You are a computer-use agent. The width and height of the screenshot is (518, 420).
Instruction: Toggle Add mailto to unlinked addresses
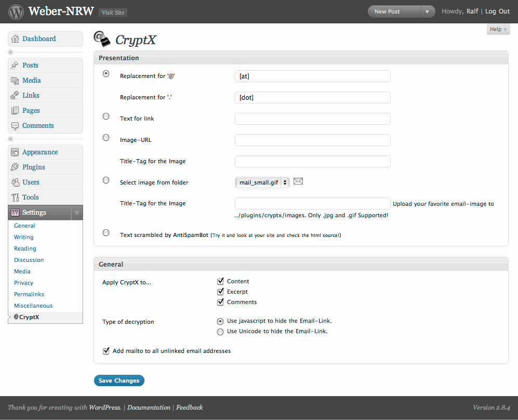pos(106,351)
